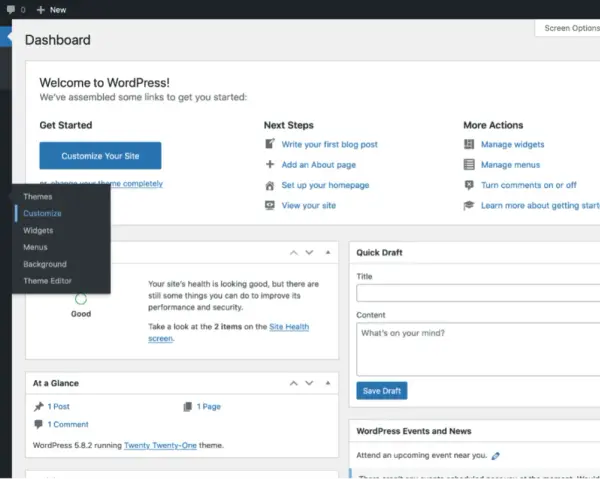Click the house icon beside Set up your homepage
The width and height of the screenshot is (600, 480).
[x=270, y=185]
